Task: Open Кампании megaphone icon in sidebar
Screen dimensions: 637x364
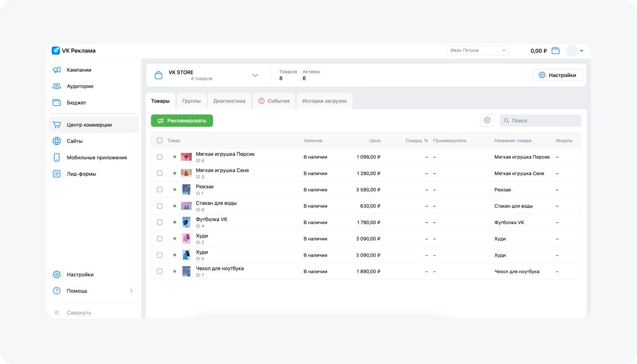Action: click(57, 70)
